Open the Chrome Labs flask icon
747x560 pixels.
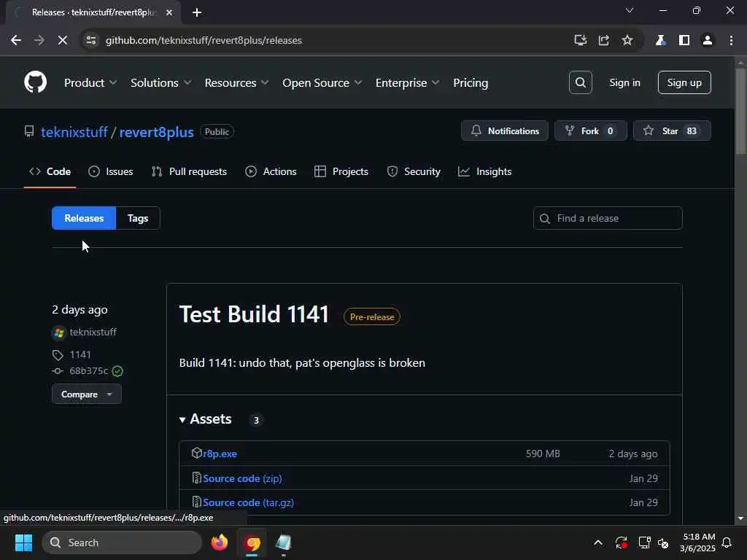[x=660, y=41]
